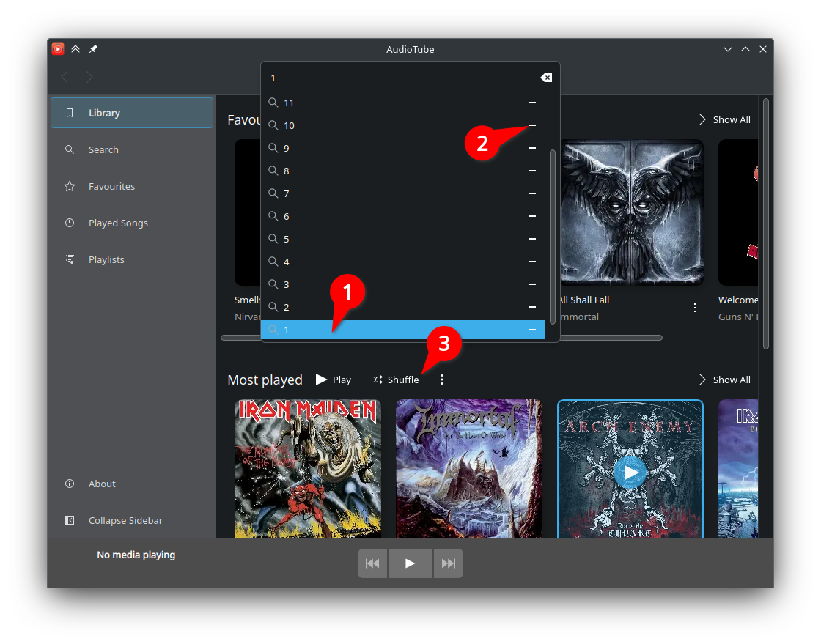Open the Played Songs sidebar page
Screen dimensions: 821x644
[x=132, y=223]
